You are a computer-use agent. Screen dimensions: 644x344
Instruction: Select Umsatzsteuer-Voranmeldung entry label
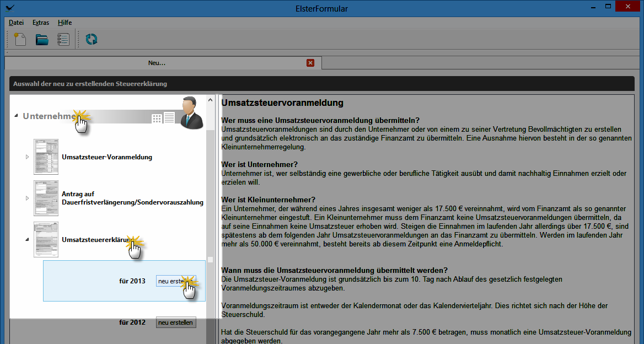pos(107,157)
